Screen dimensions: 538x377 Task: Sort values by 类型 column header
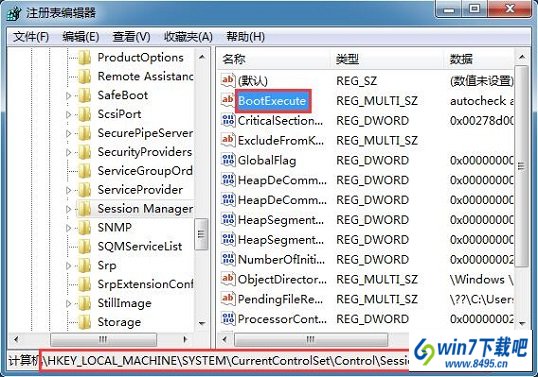click(x=387, y=59)
